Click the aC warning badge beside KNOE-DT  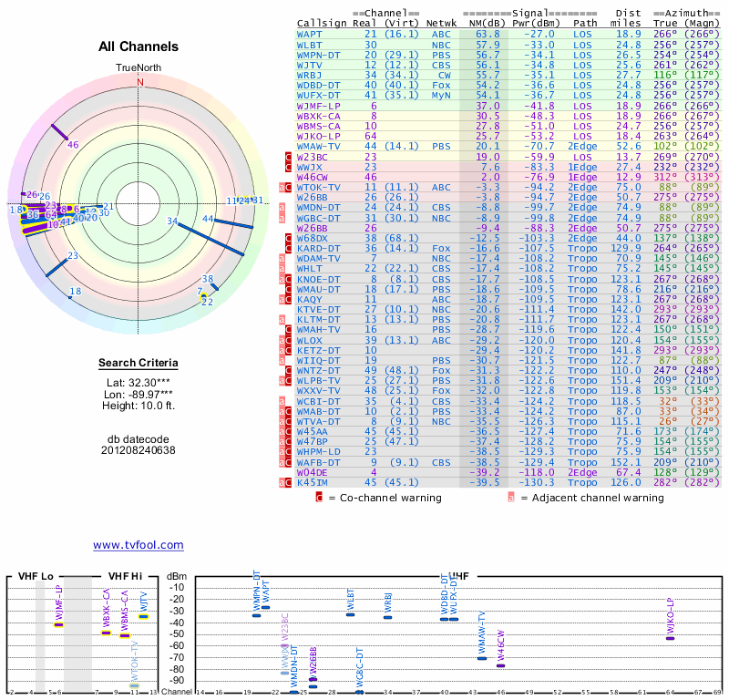[285, 279]
